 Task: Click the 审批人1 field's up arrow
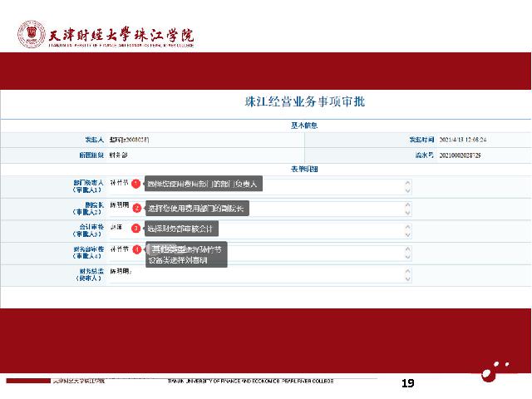point(407,183)
